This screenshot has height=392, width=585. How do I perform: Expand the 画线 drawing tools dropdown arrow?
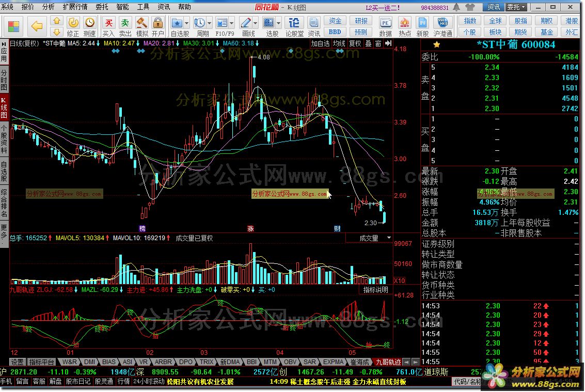coord(256,23)
